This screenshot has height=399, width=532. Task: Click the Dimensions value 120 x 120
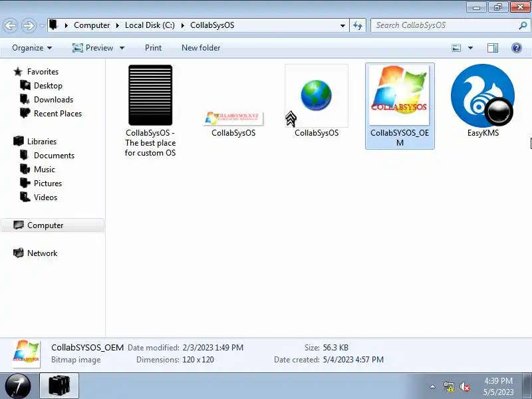click(198, 360)
